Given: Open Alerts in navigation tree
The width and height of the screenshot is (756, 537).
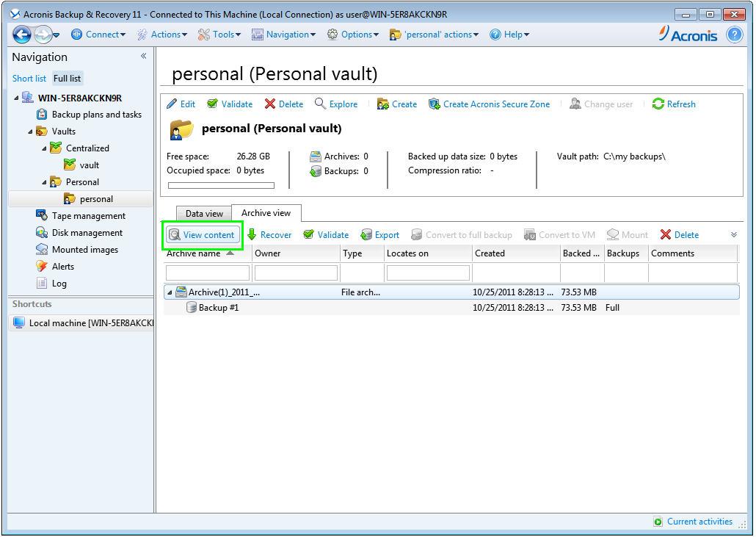Looking at the screenshot, I should click(x=55, y=267).
